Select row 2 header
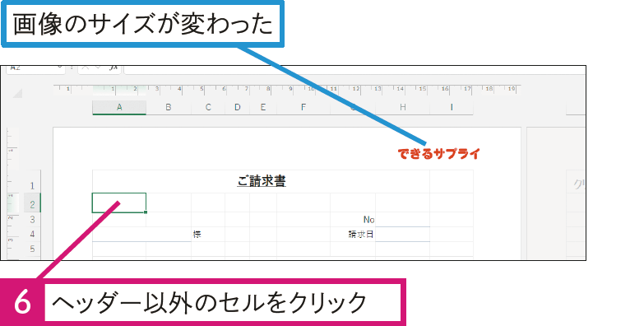 (x=32, y=203)
